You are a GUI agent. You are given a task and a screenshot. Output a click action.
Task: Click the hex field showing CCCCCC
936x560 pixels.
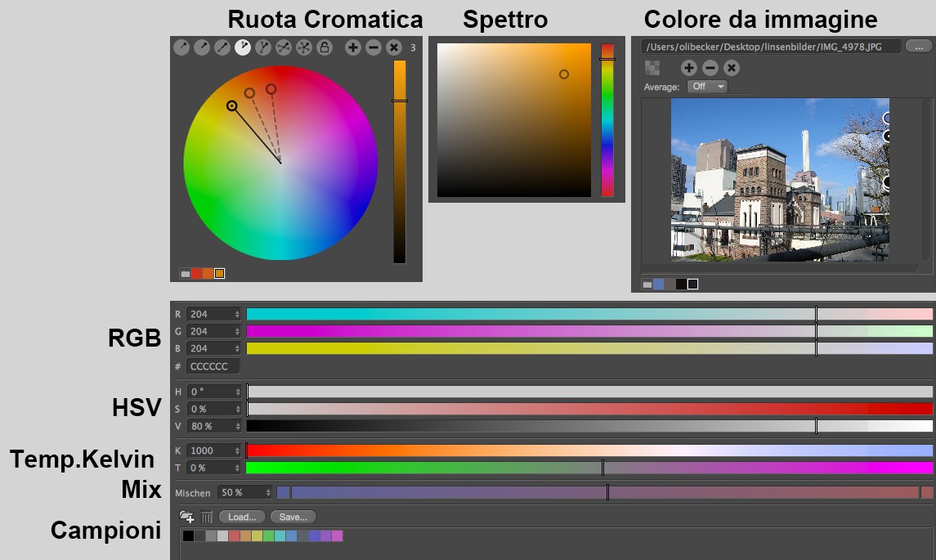(213, 366)
